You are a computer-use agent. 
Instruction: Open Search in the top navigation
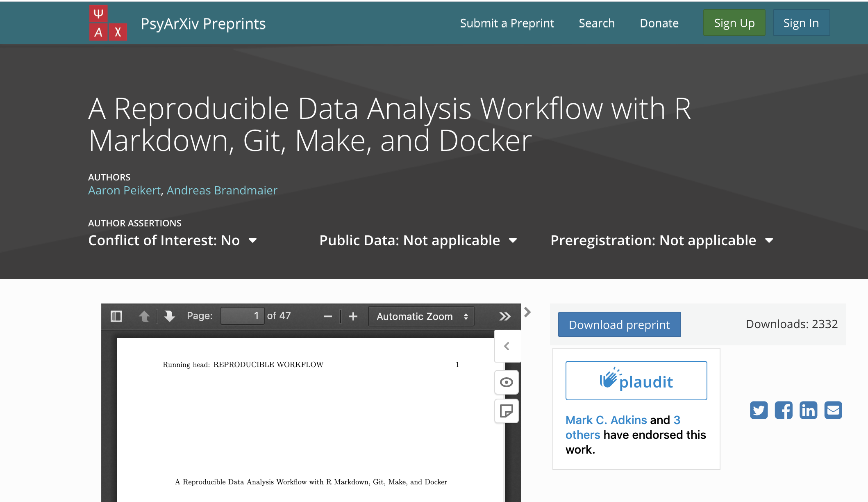597,23
